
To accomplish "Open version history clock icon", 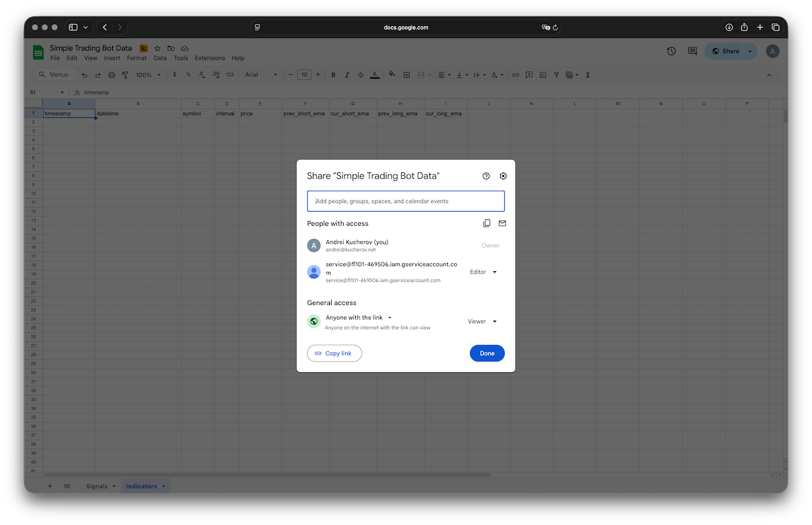I will (x=671, y=51).
